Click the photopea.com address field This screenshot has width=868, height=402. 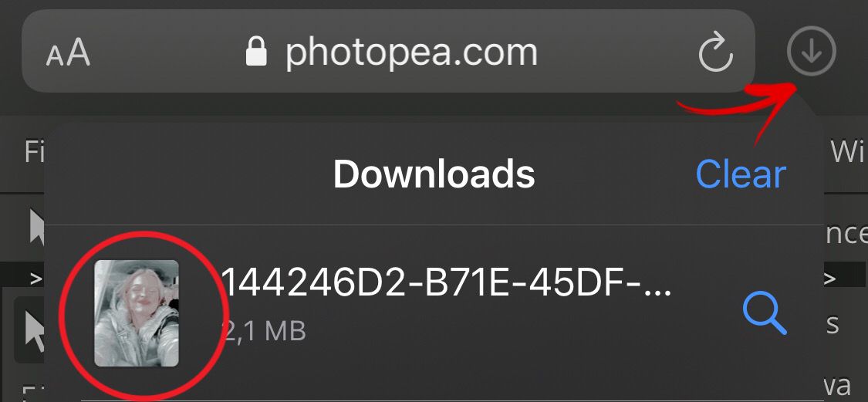point(389,52)
